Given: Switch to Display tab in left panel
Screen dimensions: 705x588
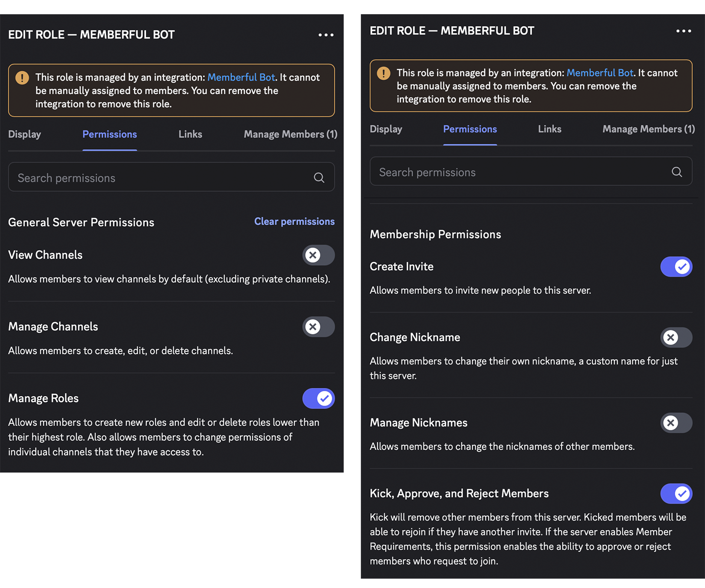Looking at the screenshot, I should 24,134.
